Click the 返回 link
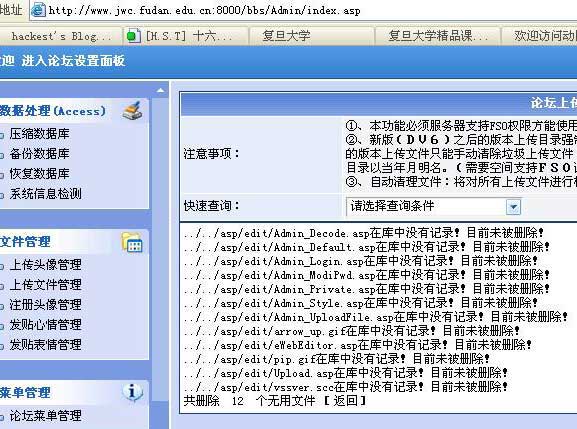 coord(345,400)
